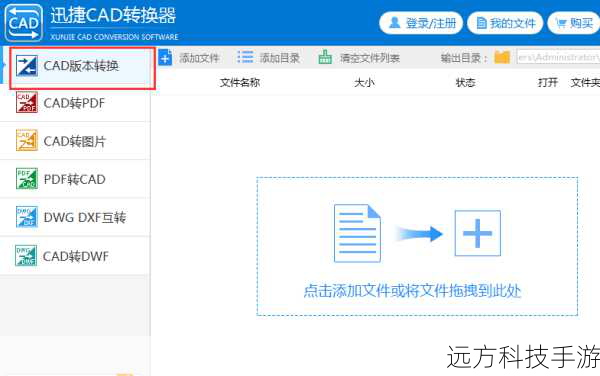
Task: Click the red CAD to PDF icon
Action: (x=27, y=103)
